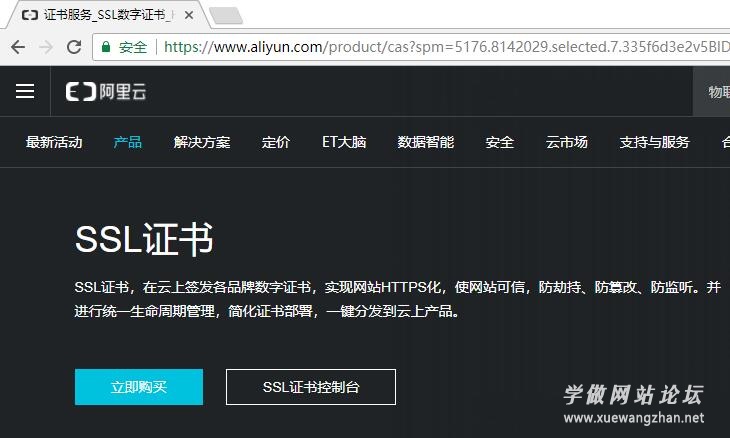
Task: Go back to the previous page
Action: pyautogui.click(x=18, y=47)
